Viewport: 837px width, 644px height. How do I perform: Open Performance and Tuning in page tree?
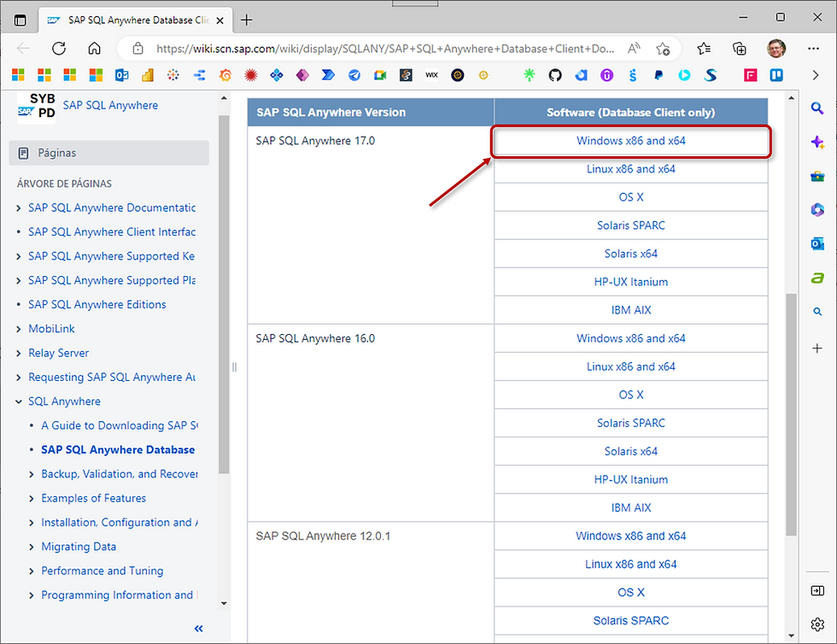102,571
